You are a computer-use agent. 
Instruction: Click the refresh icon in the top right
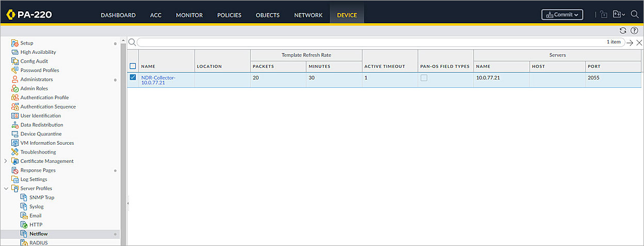tap(623, 30)
